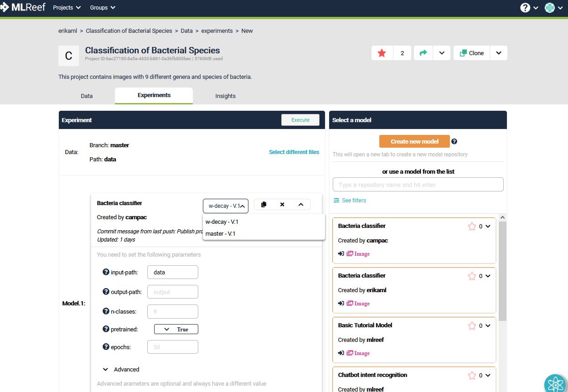The image size is (568, 392).
Task: Click your profile avatar icon
Action: 550,7
